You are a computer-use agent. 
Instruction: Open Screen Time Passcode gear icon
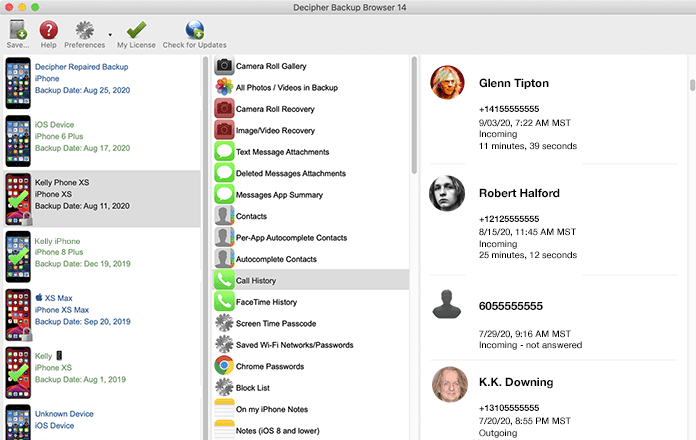(x=224, y=323)
